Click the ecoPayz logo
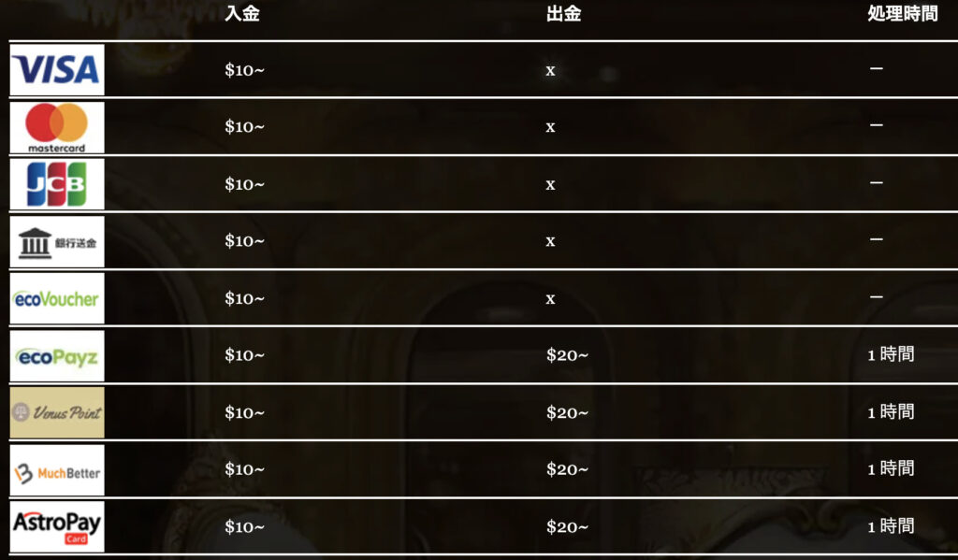The height and width of the screenshot is (560, 958). (57, 356)
